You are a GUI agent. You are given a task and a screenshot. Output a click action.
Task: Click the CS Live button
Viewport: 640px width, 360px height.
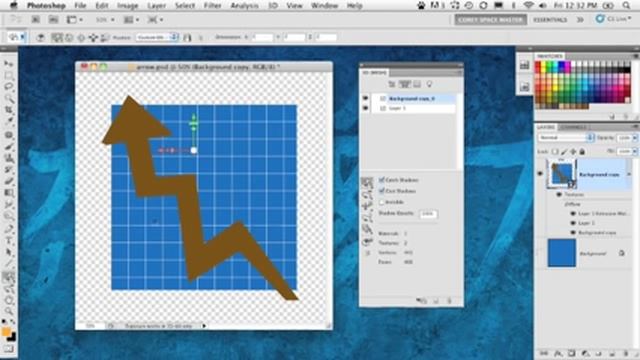(x=613, y=19)
